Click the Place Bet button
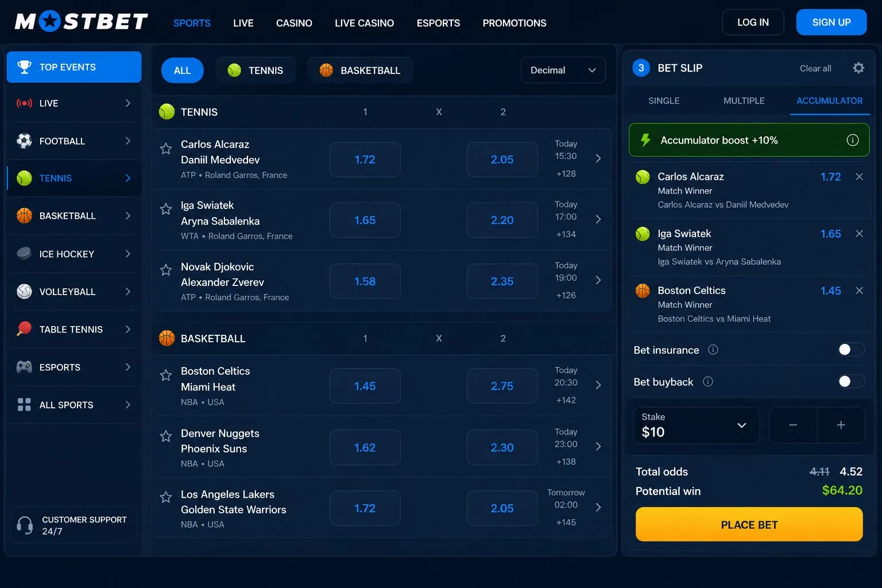Image resolution: width=882 pixels, height=588 pixels. tap(749, 524)
